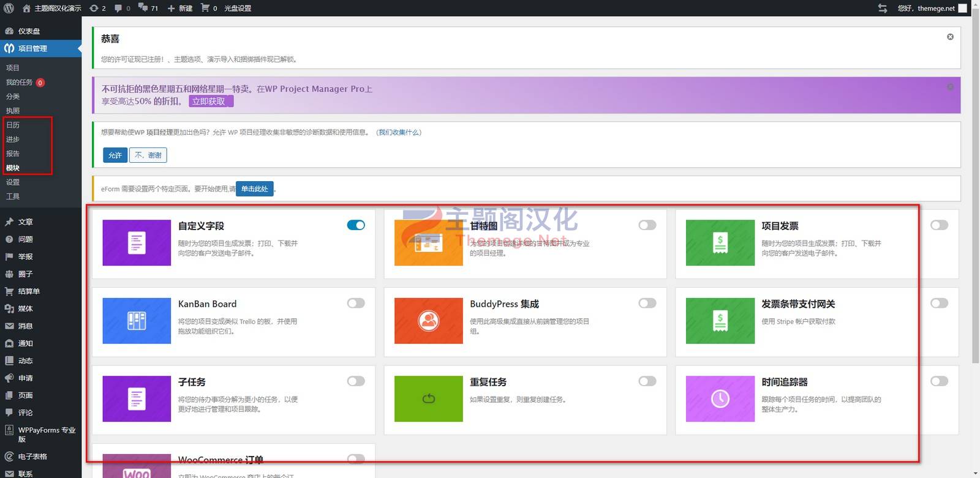This screenshot has width=980, height=478.
Task: Click the WPPayForms 专业版 icon
Action: point(9,430)
